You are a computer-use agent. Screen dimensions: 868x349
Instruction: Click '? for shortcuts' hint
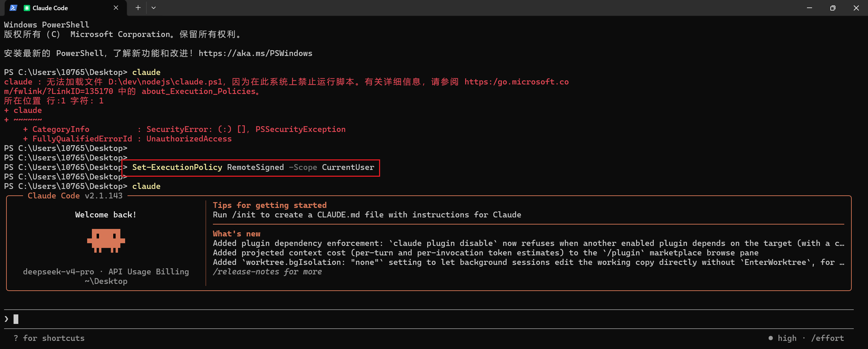click(49, 338)
